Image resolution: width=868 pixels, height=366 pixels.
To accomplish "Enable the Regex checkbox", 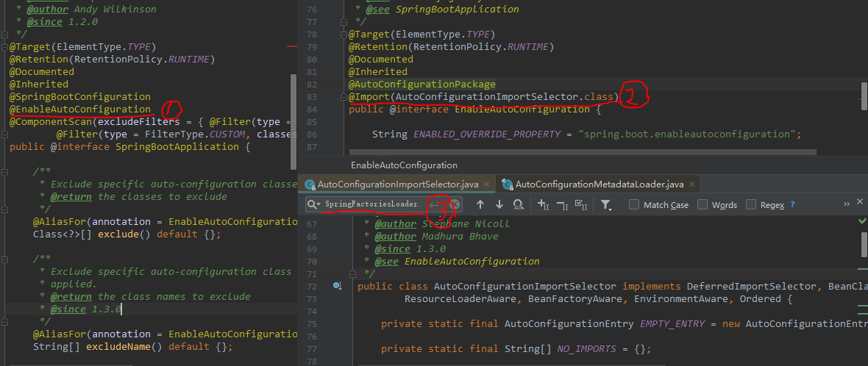I will 751,204.
